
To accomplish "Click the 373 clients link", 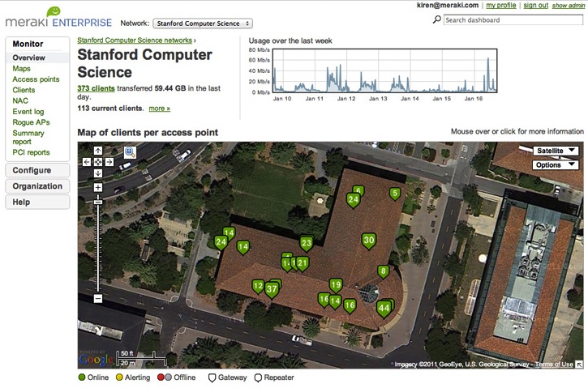I will [x=96, y=87].
